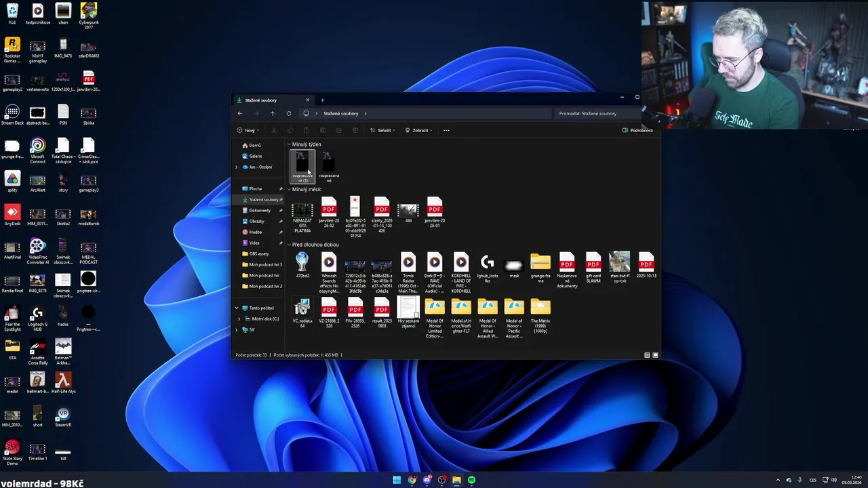Screen dimensions: 868x488
Task: Click the search box Prohledat: Stažené soubory
Action: [597, 114]
